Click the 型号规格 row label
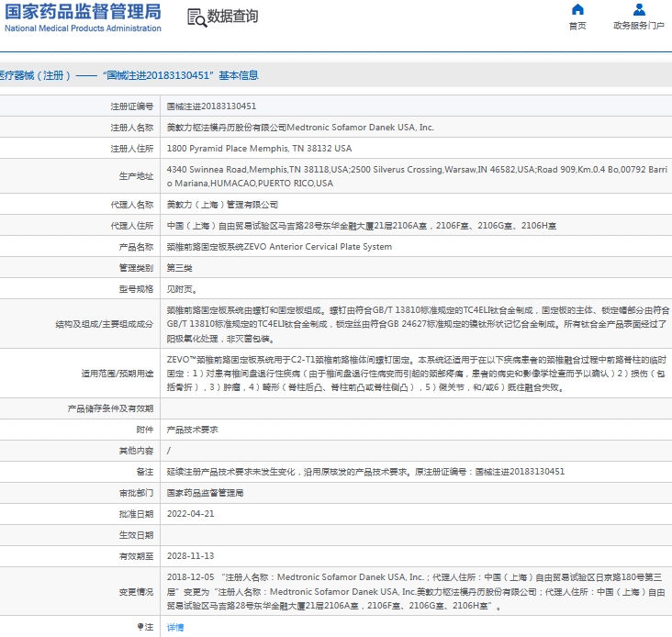Viewport: 672px width, 637px height. (x=136, y=289)
